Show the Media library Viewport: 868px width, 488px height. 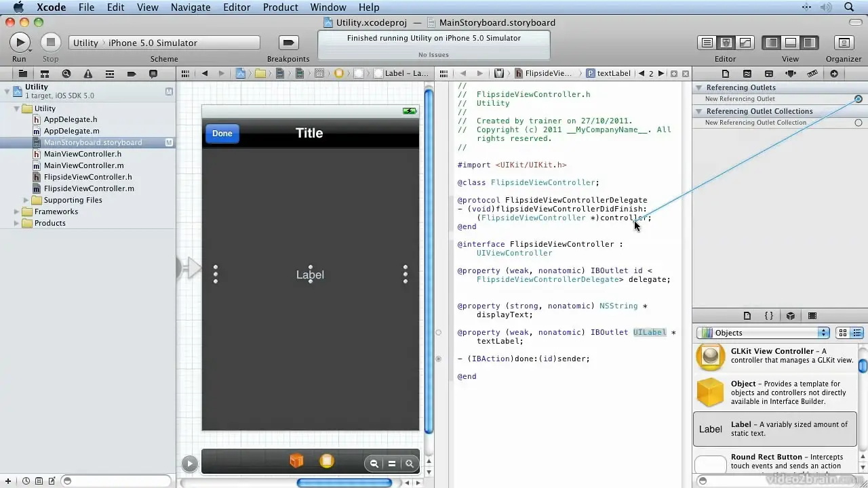812,316
